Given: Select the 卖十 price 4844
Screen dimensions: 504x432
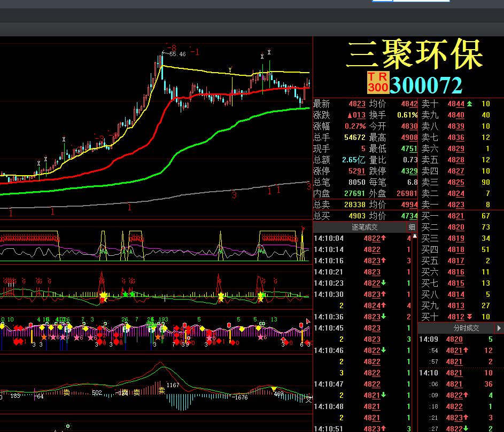Looking at the screenshot, I should [x=456, y=104].
